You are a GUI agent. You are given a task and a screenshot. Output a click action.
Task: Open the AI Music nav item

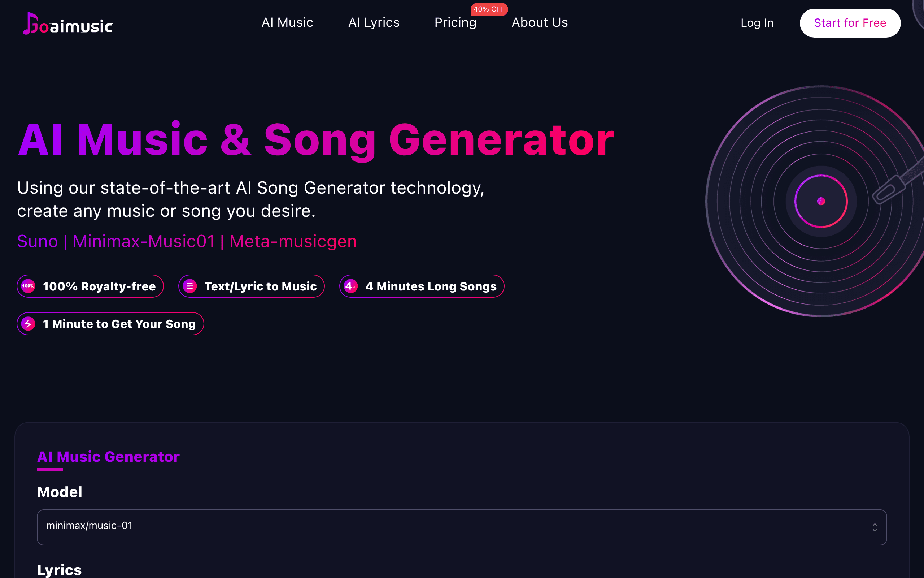[287, 22]
